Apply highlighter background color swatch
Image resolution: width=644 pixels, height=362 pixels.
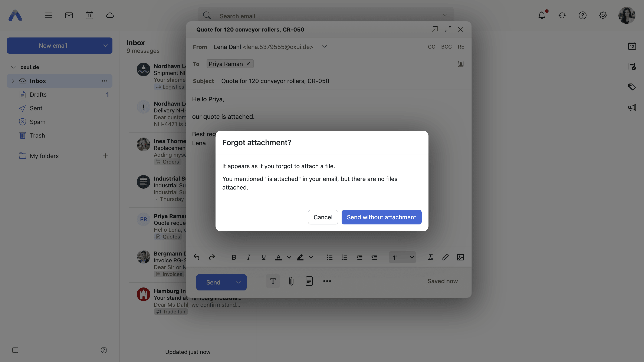coord(300,257)
